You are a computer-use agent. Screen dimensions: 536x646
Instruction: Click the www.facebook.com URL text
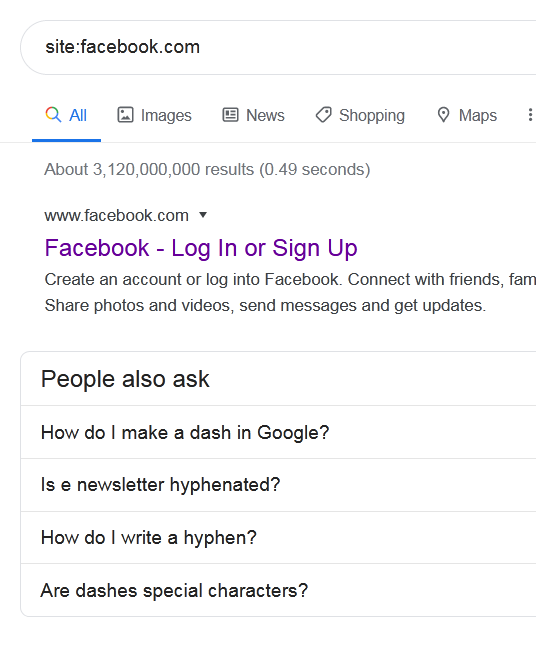click(117, 215)
